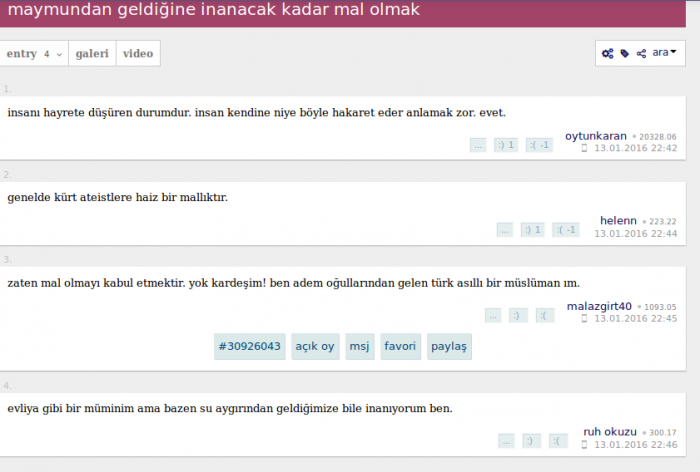Open helenn's user profile
This screenshot has height=472, width=700.
tap(618, 221)
